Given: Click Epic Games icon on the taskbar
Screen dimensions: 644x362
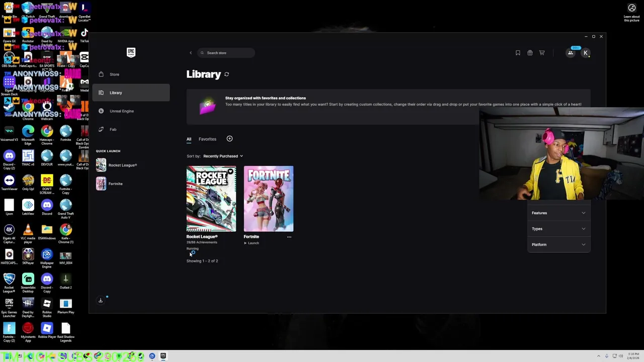Looking at the screenshot, I should tap(163, 356).
